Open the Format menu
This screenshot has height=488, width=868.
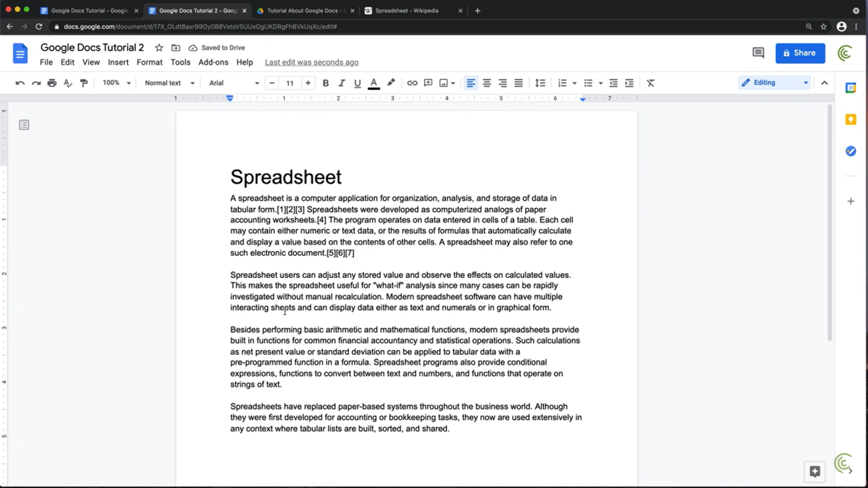pyautogui.click(x=149, y=62)
